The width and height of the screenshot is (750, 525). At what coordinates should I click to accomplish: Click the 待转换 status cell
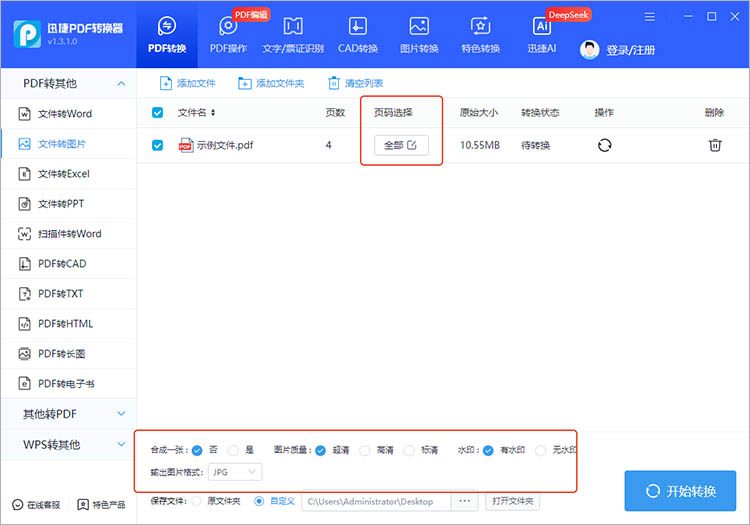point(535,145)
